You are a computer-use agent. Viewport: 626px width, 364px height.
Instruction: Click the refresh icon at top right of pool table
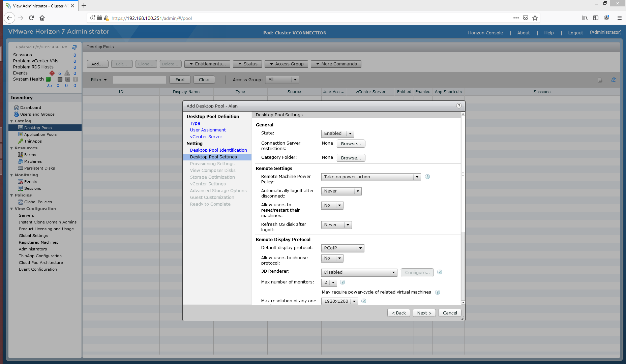614,80
